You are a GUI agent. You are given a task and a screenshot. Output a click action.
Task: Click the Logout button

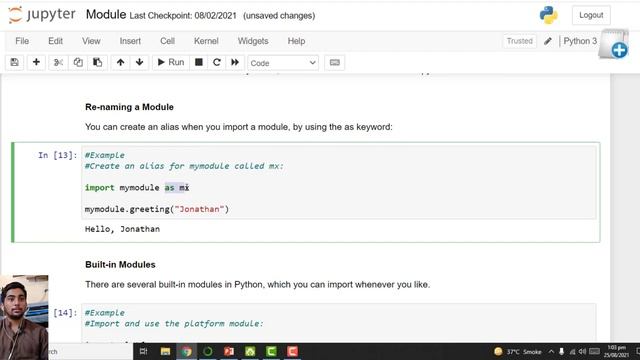[591, 15]
